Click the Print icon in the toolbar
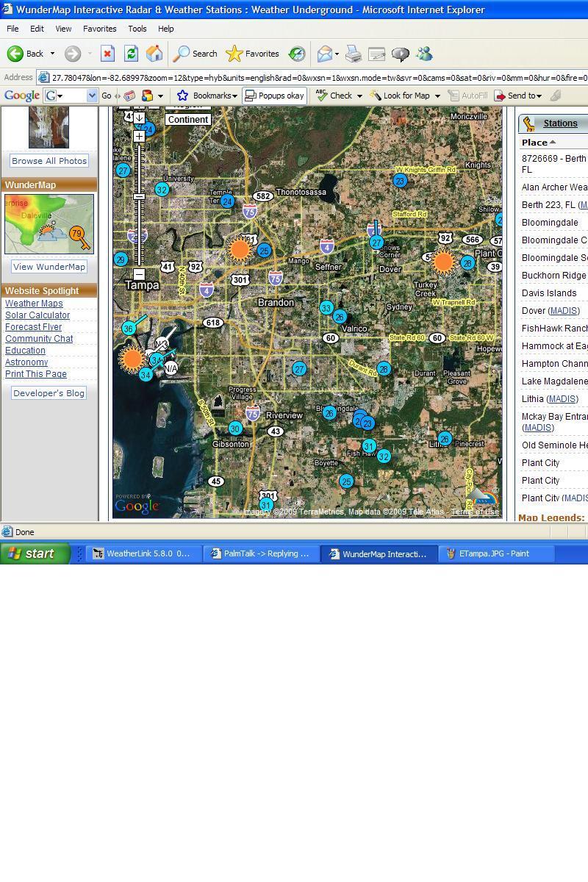The width and height of the screenshot is (588, 882). 354,54
